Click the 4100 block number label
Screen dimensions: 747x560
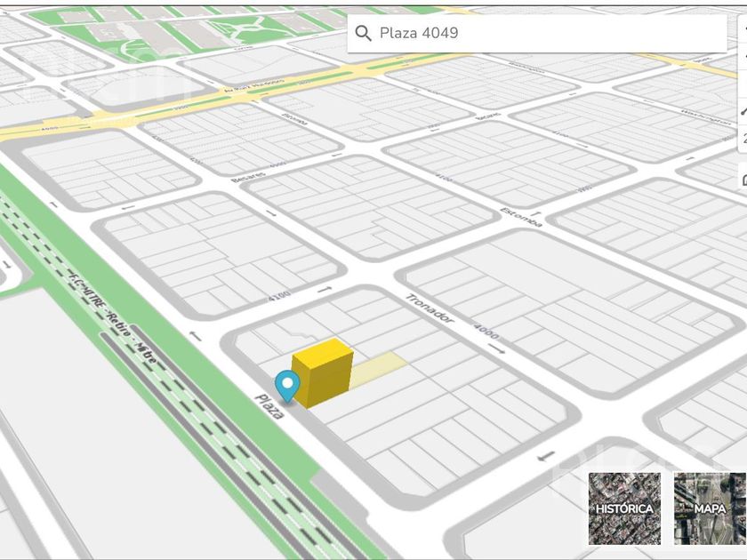tap(279, 296)
